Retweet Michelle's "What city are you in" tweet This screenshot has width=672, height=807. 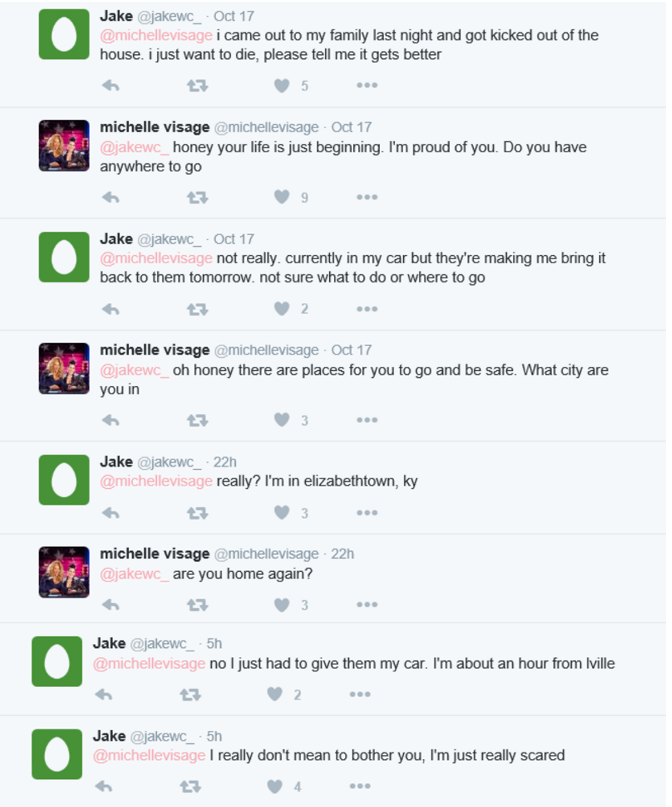click(197, 420)
